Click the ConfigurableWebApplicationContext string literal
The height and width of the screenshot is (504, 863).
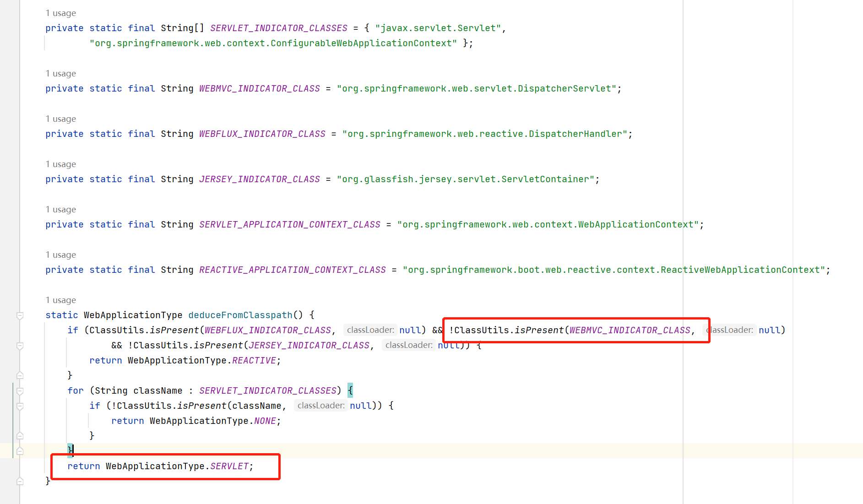point(273,43)
